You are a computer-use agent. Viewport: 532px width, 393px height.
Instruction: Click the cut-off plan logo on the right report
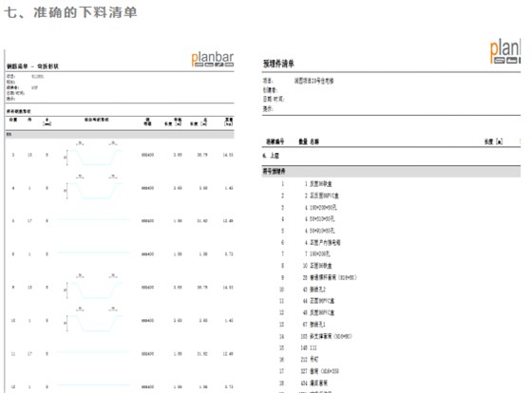(504, 51)
